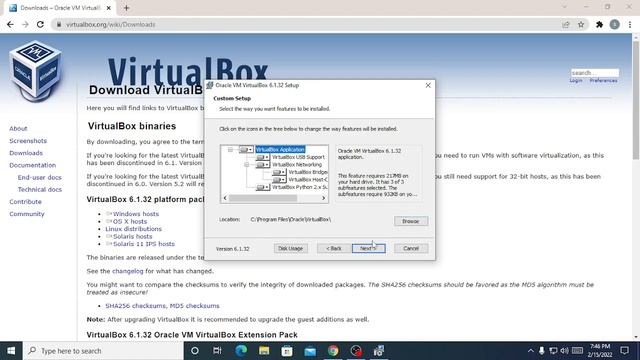Click the share page icon in address bar
Screen dimensions: 640x360
566,24
